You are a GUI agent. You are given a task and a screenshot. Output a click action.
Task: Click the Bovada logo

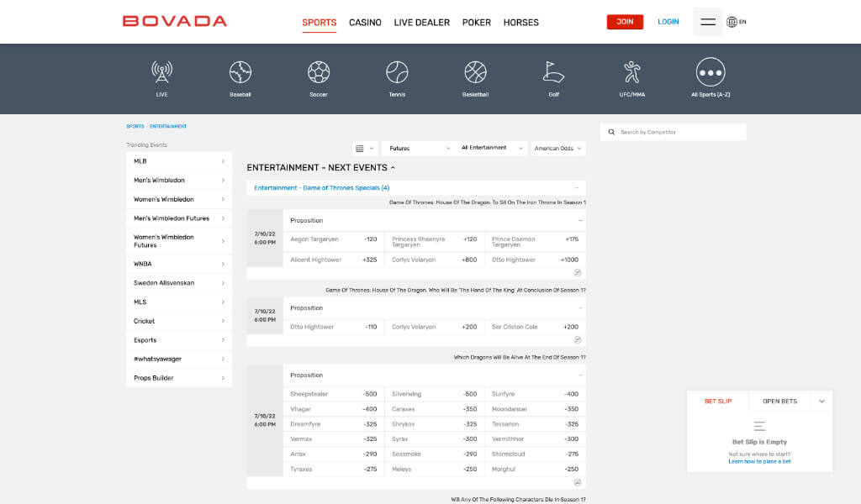[x=175, y=21]
